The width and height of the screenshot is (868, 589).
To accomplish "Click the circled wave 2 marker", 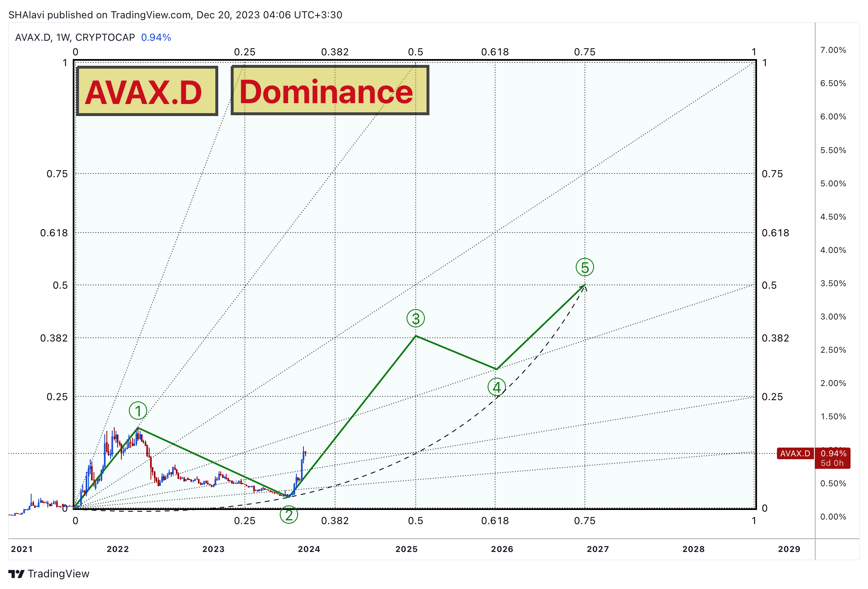I will click(x=289, y=515).
